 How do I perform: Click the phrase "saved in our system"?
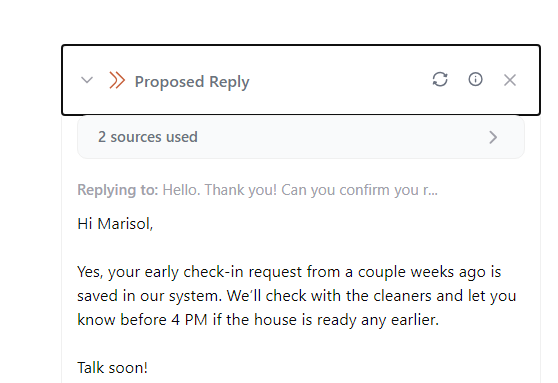coord(149,296)
